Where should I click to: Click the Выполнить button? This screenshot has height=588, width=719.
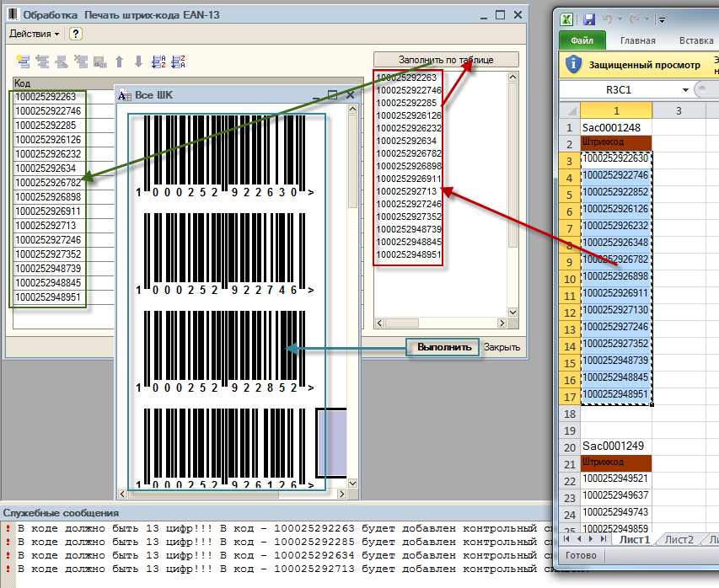[444, 347]
